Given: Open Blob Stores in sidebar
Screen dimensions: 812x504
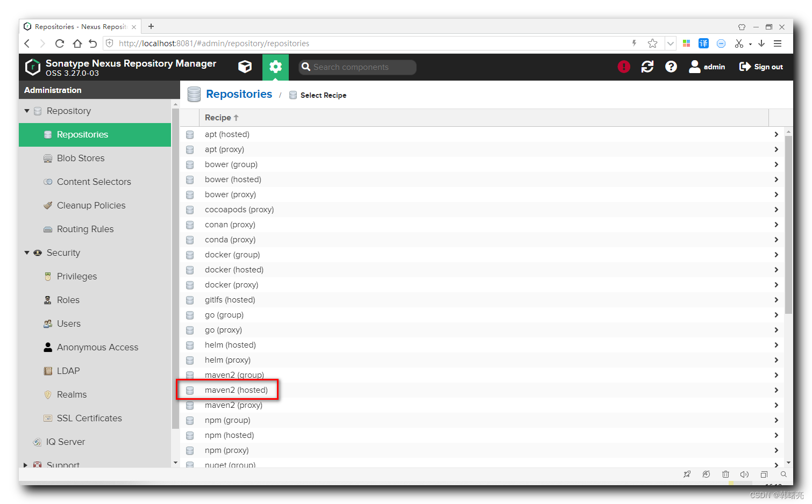Looking at the screenshot, I should (x=95, y=159).
